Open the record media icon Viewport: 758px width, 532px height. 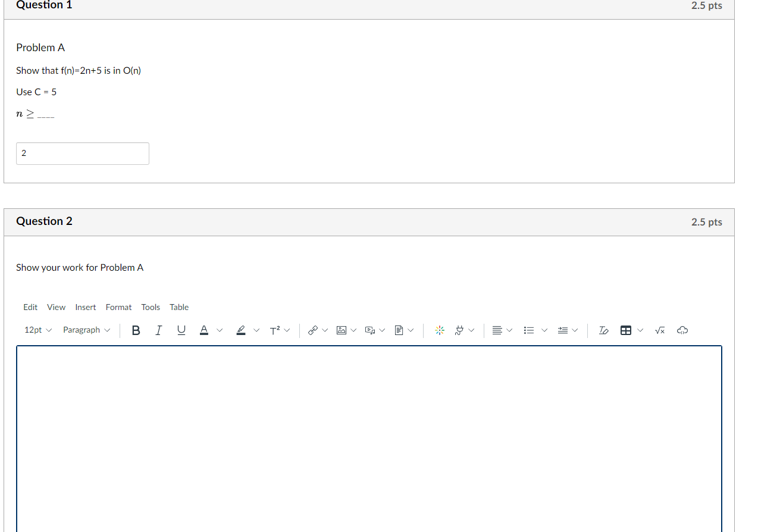[x=371, y=330]
